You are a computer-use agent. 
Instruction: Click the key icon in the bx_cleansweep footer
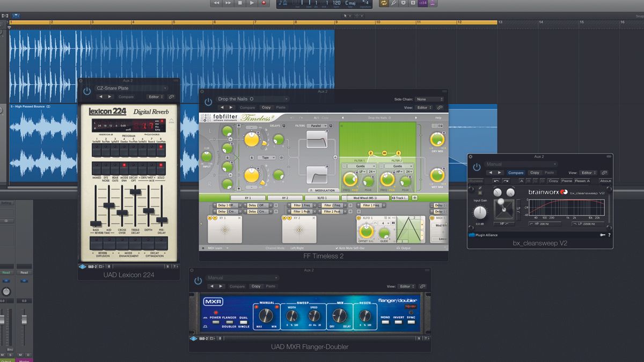click(603, 235)
